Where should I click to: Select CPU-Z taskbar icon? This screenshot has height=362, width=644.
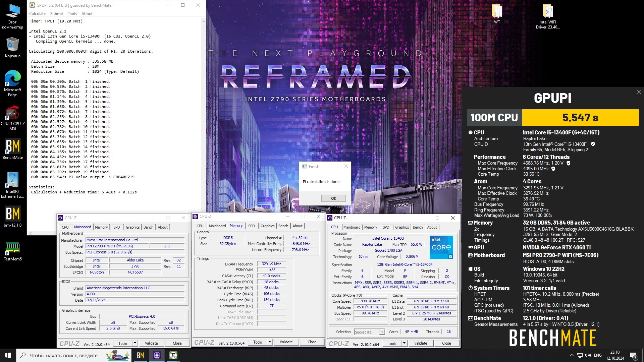tap(157, 355)
